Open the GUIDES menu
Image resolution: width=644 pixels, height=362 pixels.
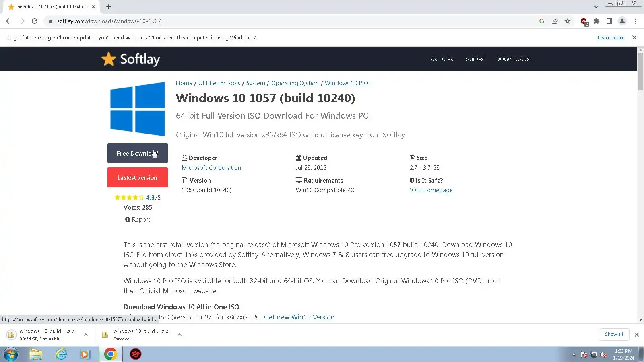tap(475, 59)
